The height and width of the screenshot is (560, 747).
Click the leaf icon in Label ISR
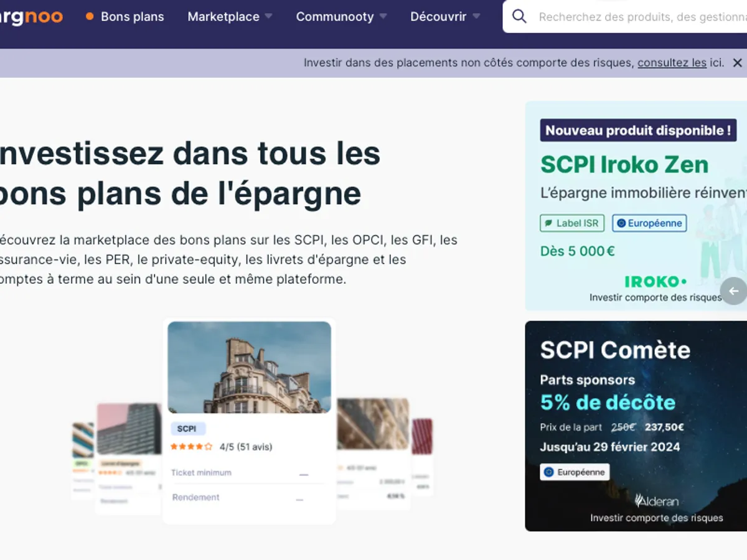(x=549, y=223)
